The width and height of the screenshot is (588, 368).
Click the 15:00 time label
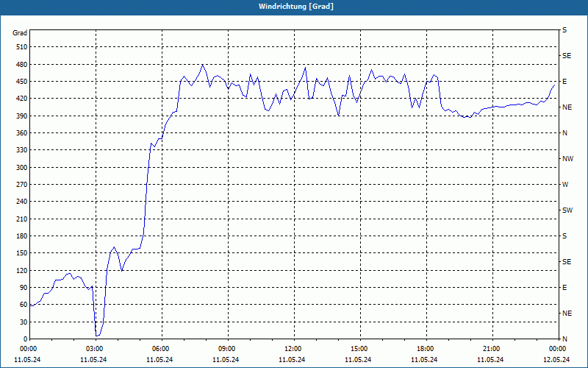pos(358,349)
